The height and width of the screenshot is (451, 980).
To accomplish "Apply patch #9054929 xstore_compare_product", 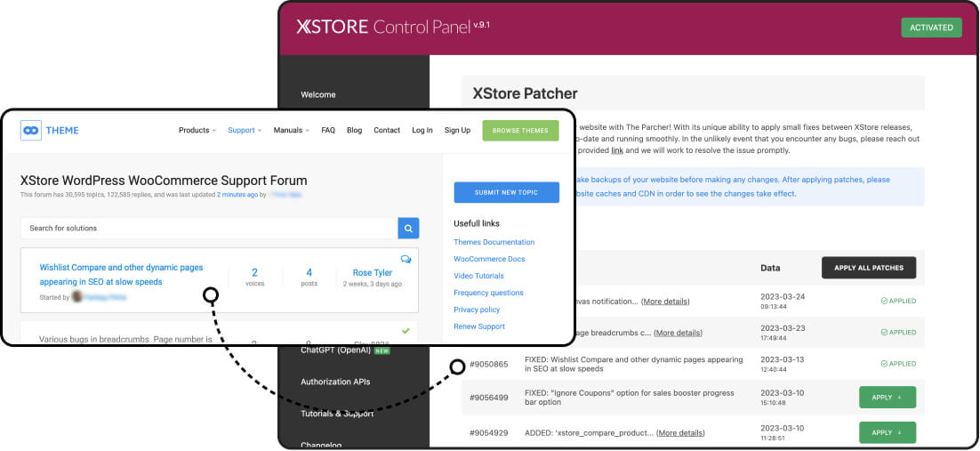I will click(888, 432).
